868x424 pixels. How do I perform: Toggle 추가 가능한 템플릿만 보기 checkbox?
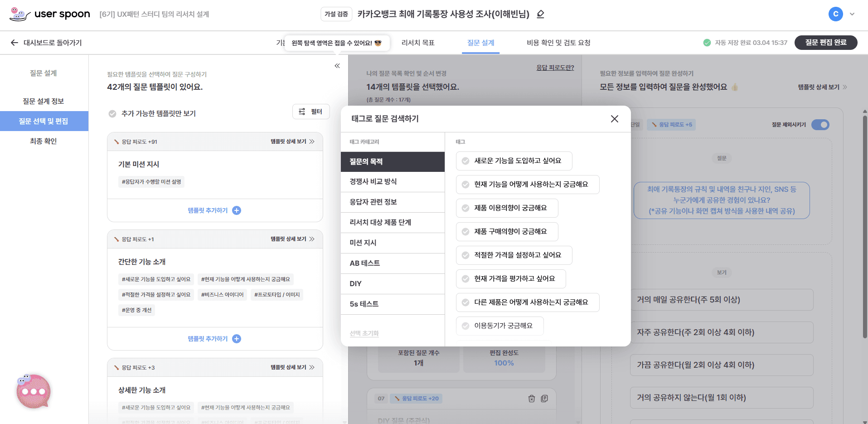(112, 114)
